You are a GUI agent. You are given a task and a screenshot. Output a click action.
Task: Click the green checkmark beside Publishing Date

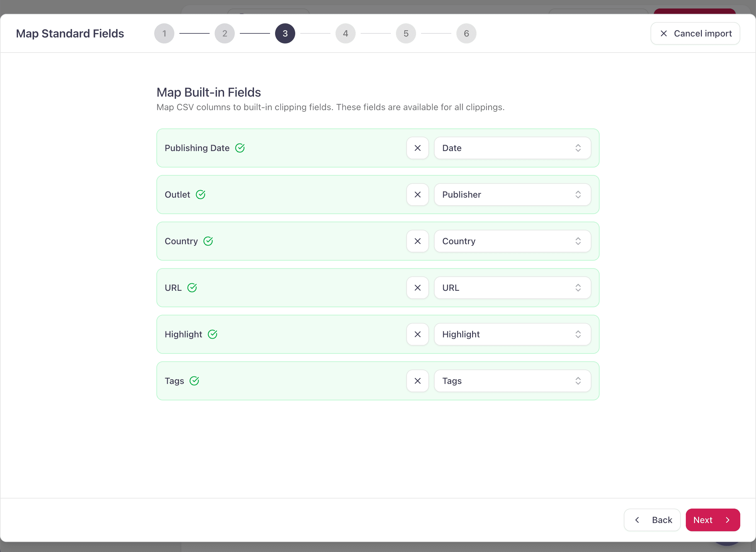(240, 148)
